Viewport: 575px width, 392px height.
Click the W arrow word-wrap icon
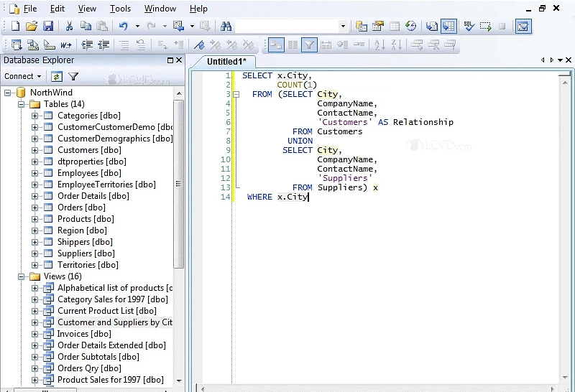[66, 45]
